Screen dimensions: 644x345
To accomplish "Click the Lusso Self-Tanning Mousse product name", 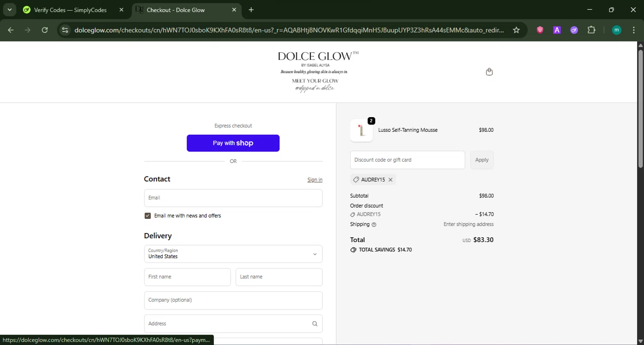I will (408, 130).
